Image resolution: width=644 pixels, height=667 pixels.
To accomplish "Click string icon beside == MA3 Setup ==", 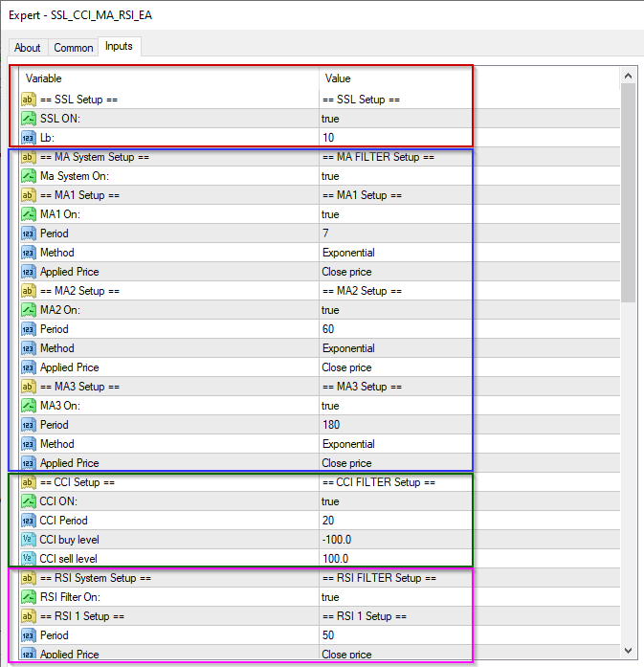I will 28,387.
